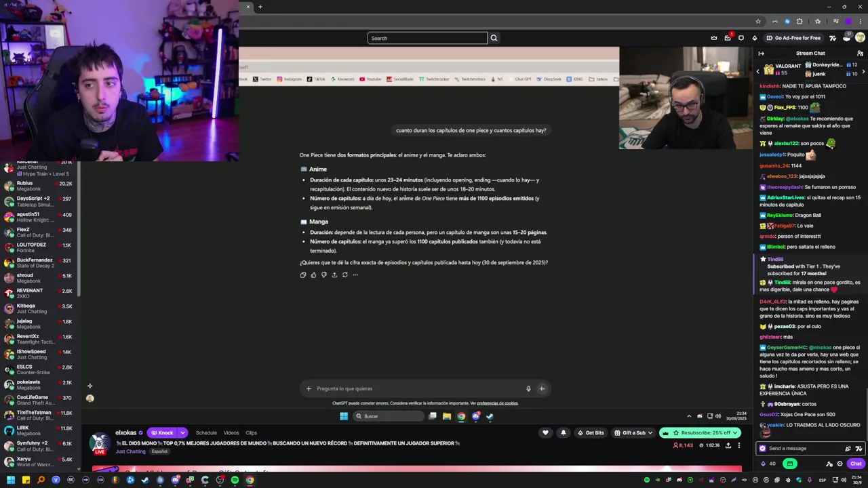Click the Español tag

click(159, 451)
